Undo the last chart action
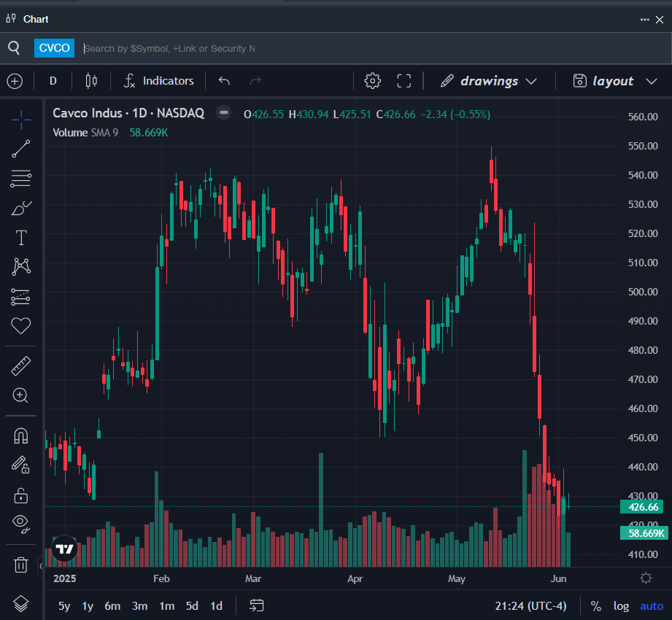The height and width of the screenshot is (620, 672). (x=224, y=81)
